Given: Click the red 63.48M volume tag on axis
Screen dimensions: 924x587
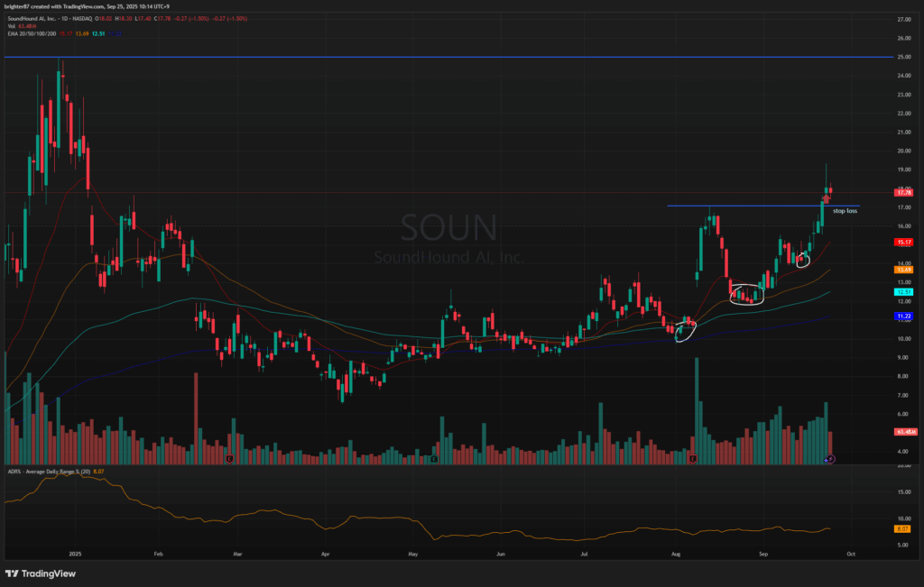Looking at the screenshot, I should 904,432.
